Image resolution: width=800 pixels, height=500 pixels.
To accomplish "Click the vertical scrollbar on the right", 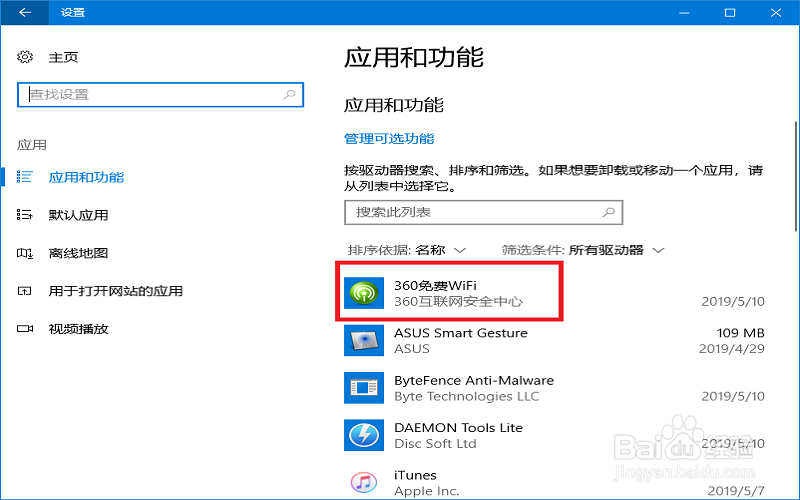I will (795, 177).
